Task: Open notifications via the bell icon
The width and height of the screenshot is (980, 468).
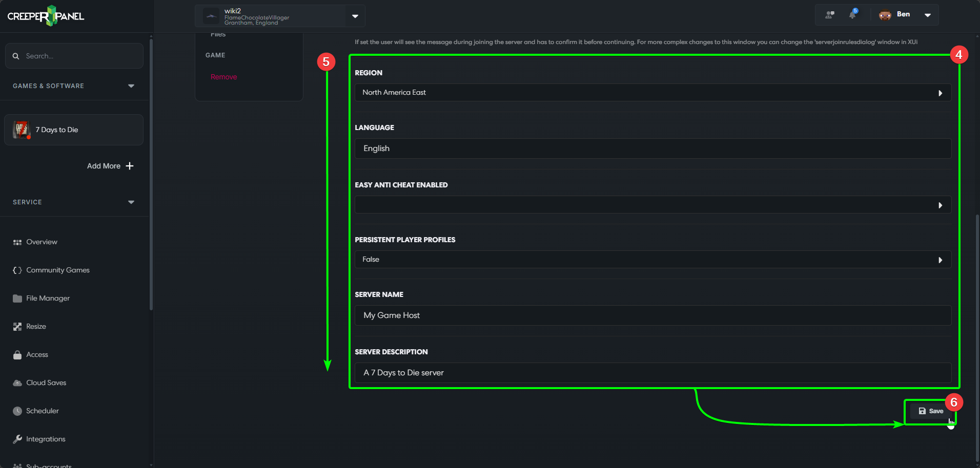Action: [x=853, y=14]
